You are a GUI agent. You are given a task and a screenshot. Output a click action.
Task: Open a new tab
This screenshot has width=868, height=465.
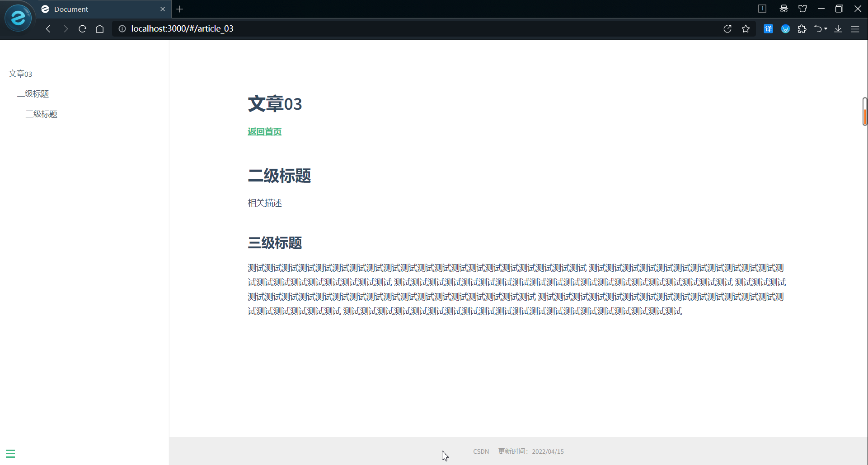click(x=180, y=9)
